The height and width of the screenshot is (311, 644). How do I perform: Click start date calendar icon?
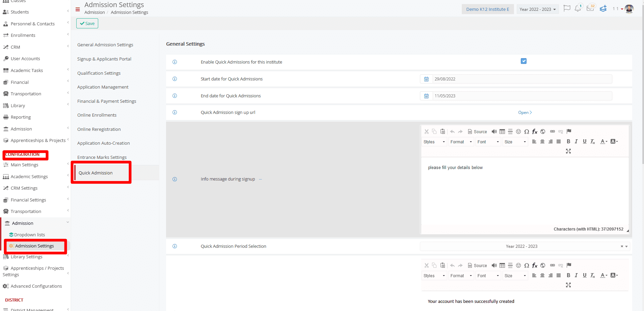pyautogui.click(x=426, y=79)
